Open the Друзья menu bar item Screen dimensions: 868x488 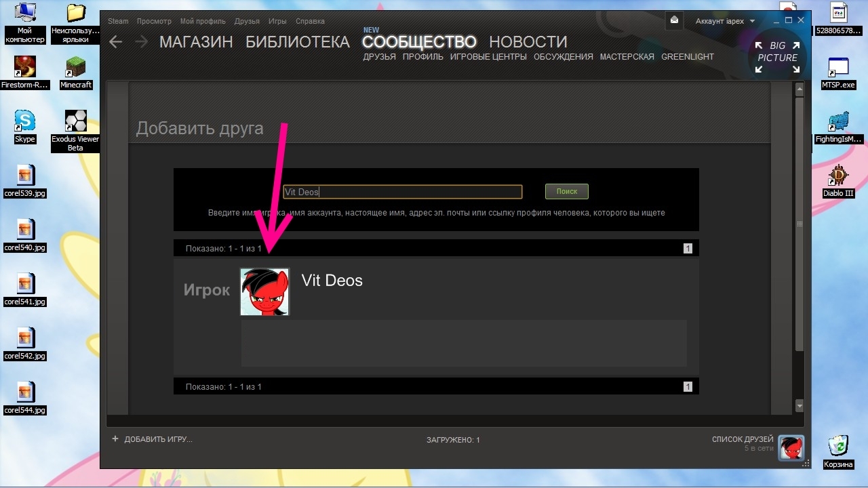coord(247,22)
